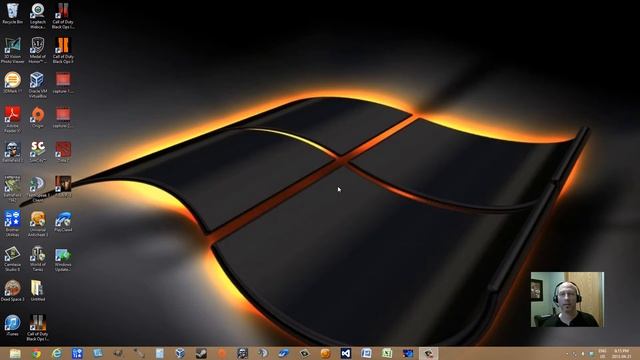Open File Explorer from the taskbar
Image resolution: width=640 pixels, height=360 pixels.
[x=15, y=353]
